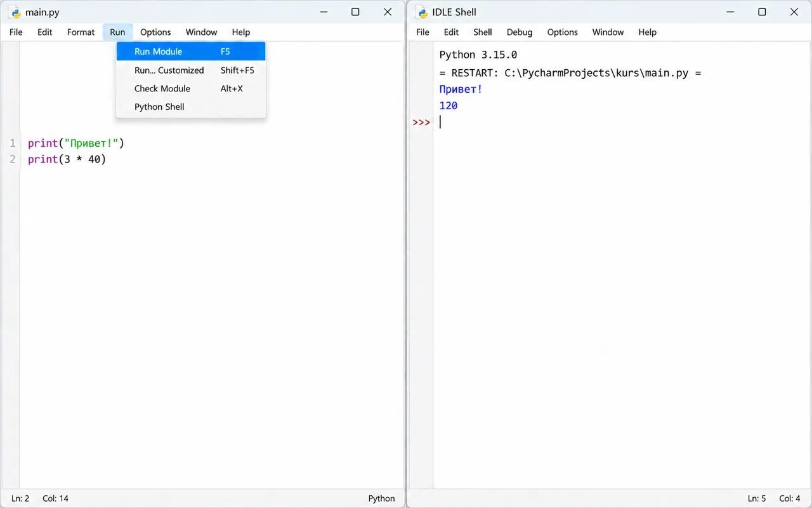Open the Format menu in the editor

point(81,32)
